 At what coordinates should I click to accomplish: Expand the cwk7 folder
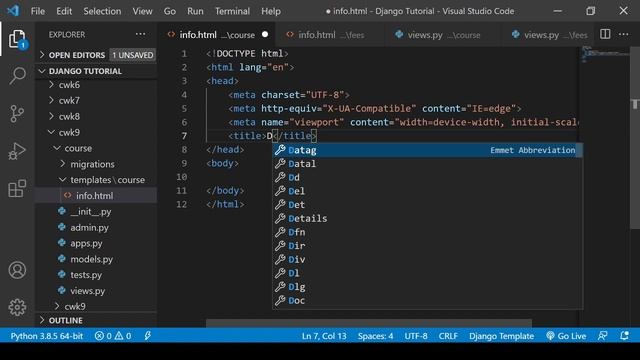(x=96, y=100)
